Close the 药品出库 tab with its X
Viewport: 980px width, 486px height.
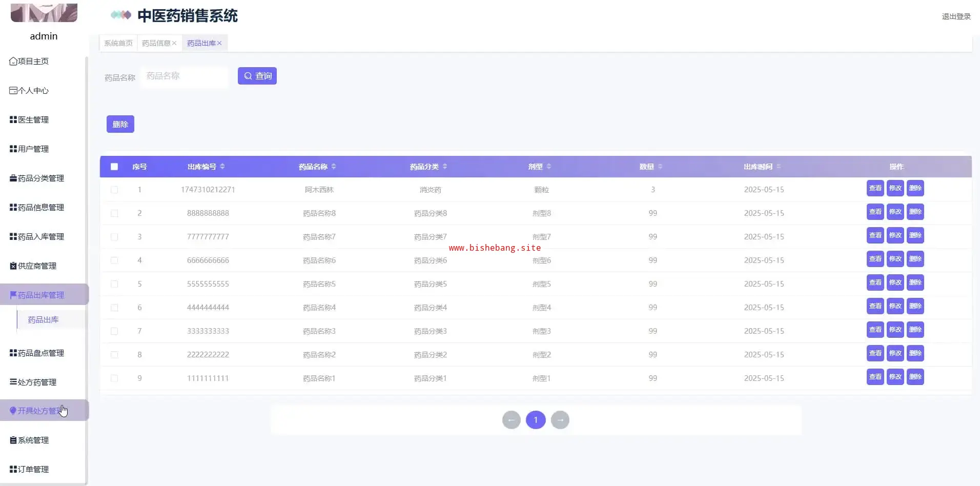point(219,43)
